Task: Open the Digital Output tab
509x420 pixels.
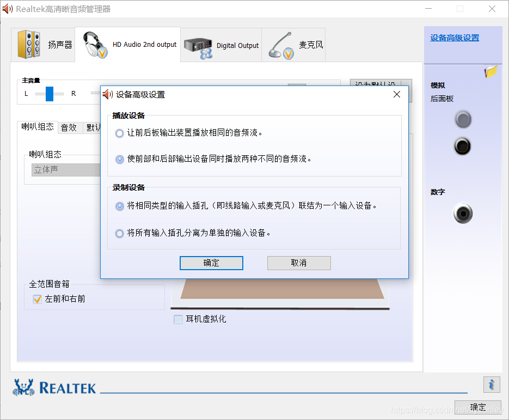Action: tap(221, 45)
